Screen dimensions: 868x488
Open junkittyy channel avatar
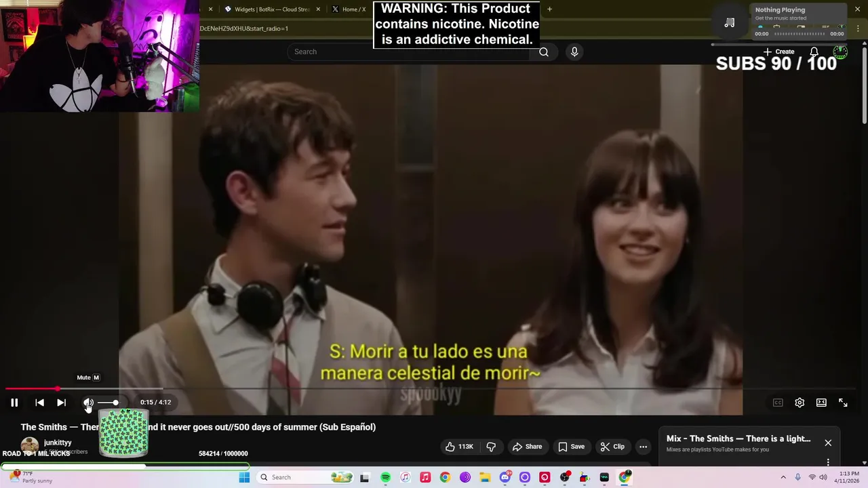(29, 445)
